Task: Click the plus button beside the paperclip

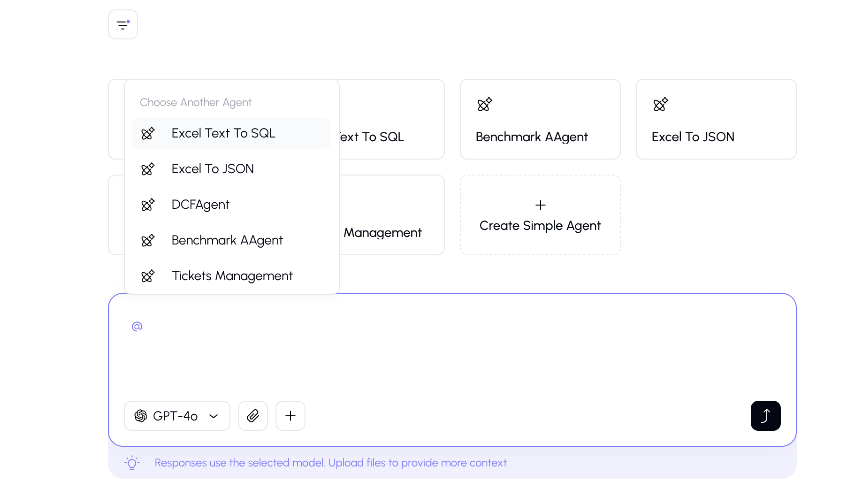Action: pyautogui.click(x=290, y=416)
